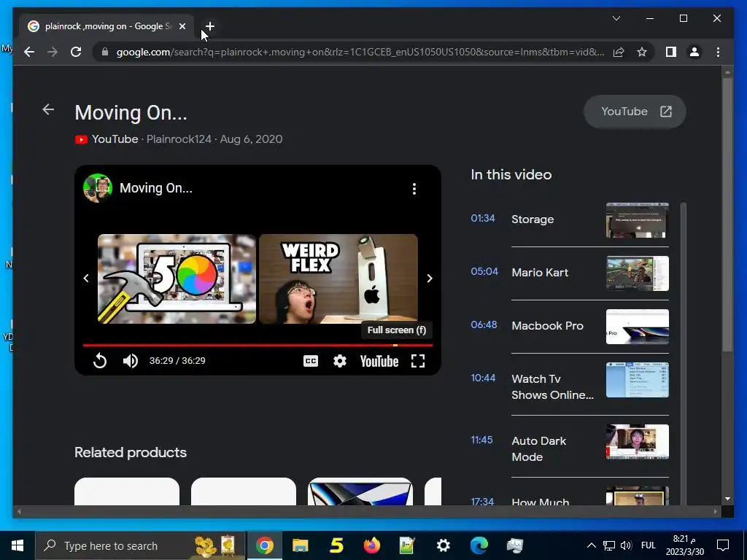Click Plainrock124 channel avatar in player
Image resolution: width=747 pixels, height=560 pixels.
point(97,188)
